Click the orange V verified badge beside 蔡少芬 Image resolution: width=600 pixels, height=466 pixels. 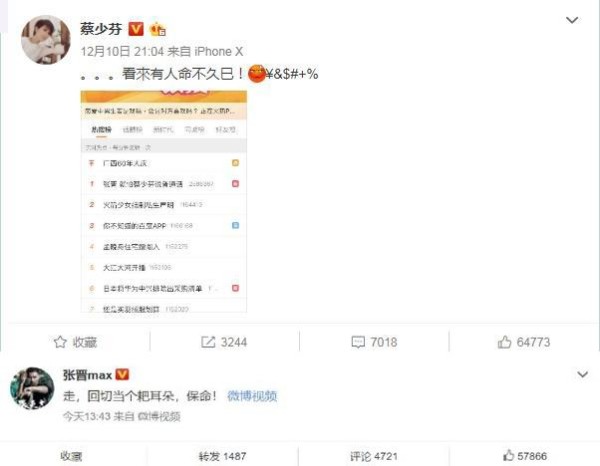pos(136,29)
